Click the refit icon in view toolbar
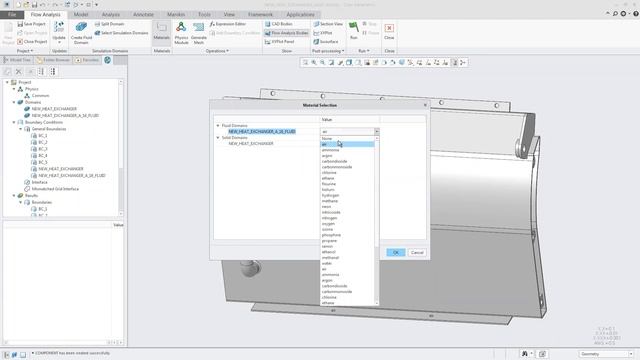The image size is (640, 360). click(x=305, y=62)
